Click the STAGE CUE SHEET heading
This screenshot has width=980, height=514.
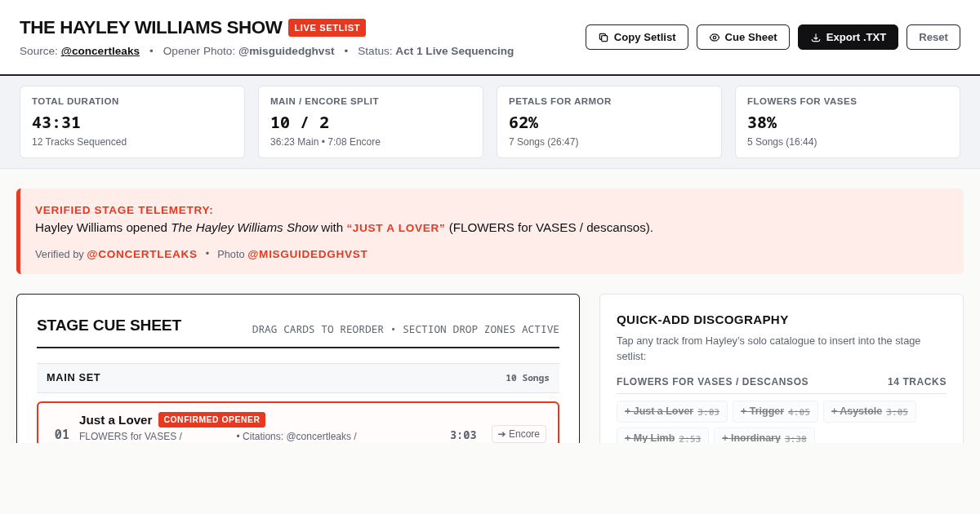tap(109, 326)
